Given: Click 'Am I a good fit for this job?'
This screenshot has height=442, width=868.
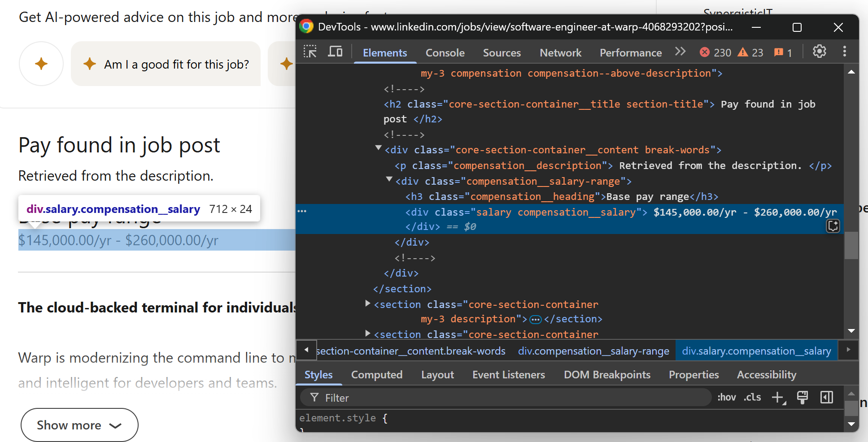Looking at the screenshot, I should click(x=166, y=64).
